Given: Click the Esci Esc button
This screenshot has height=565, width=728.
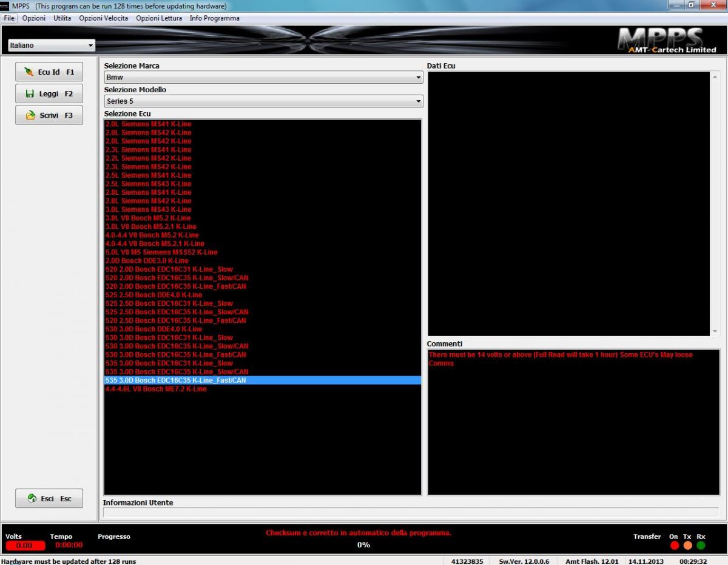Looking at the screenshot, I should 49,498.
